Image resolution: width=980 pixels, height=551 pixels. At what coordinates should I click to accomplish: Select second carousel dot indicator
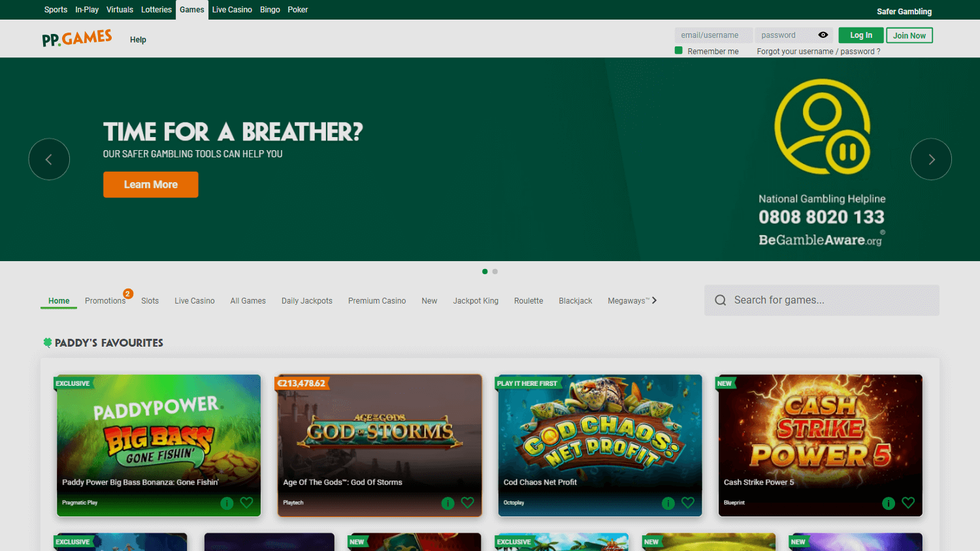pos(495,272)
